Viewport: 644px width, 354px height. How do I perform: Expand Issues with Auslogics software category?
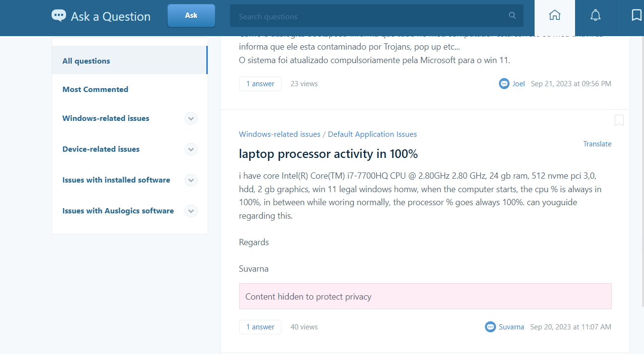click(x=191, y=211)
